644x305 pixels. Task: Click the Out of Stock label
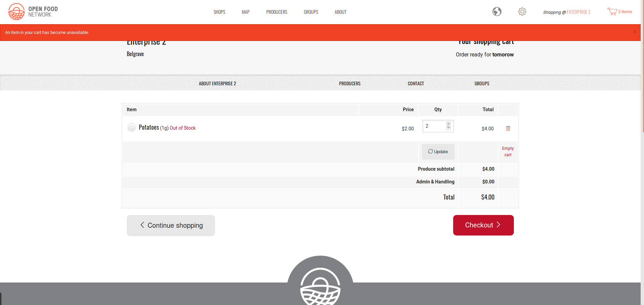pos(182,128)
